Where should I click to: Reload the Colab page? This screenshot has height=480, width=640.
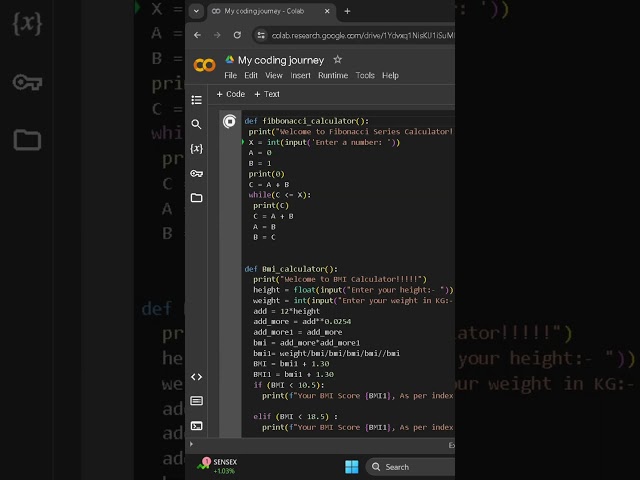pos(237,35)
